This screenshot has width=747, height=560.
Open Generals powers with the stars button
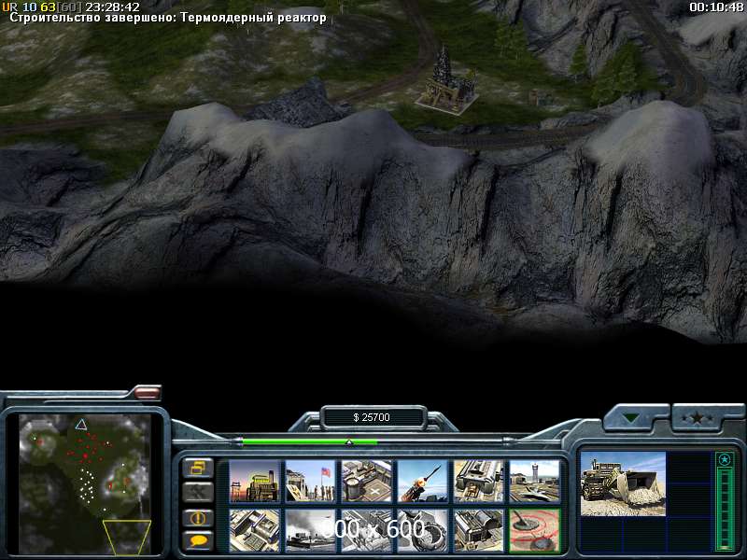pos(698,418)
